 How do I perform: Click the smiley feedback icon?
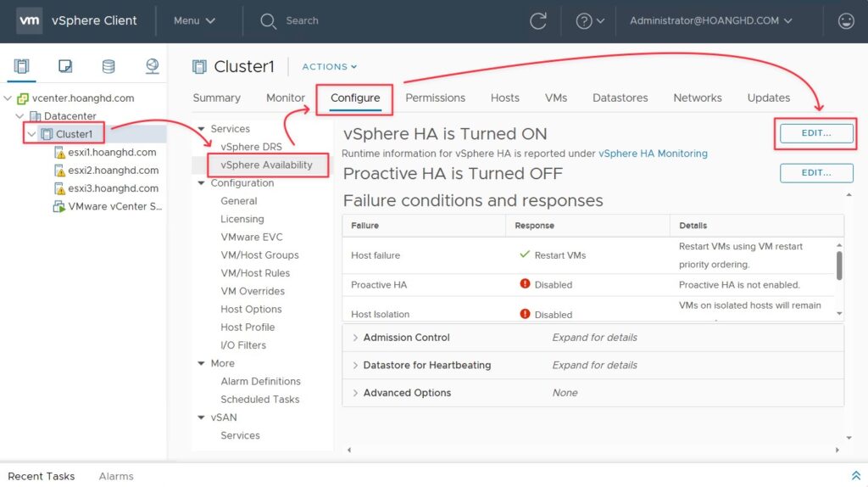coord(846,21)
